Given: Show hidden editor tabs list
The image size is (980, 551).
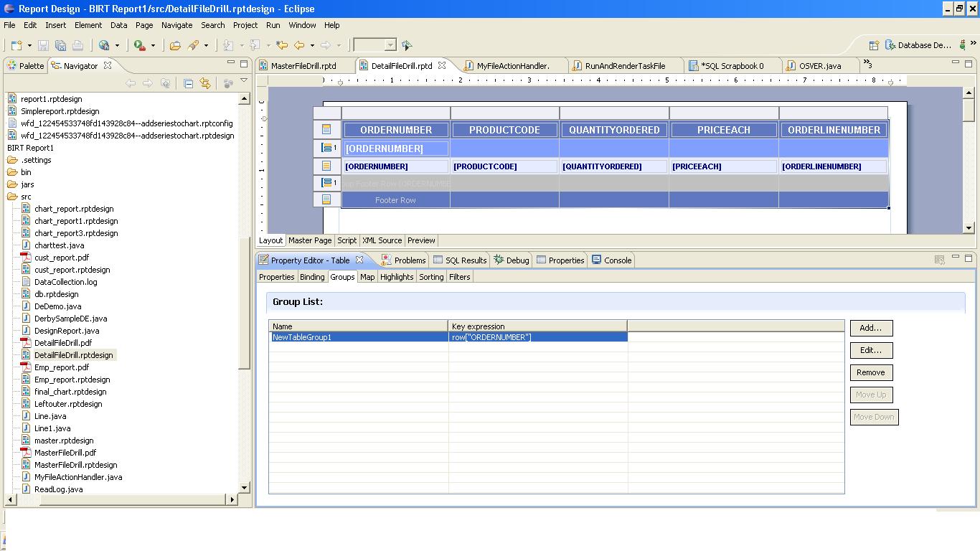Looking at the screenshot, I should coord(867,64).
